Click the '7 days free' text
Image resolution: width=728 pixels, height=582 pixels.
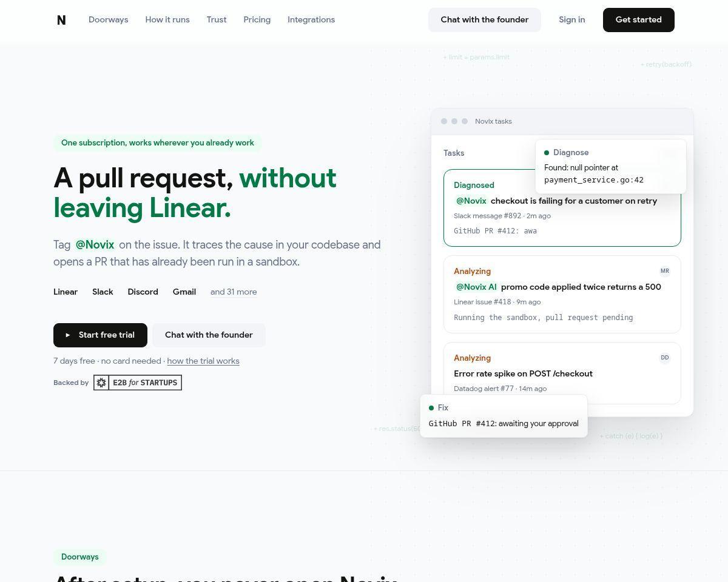tap(74, 361)
